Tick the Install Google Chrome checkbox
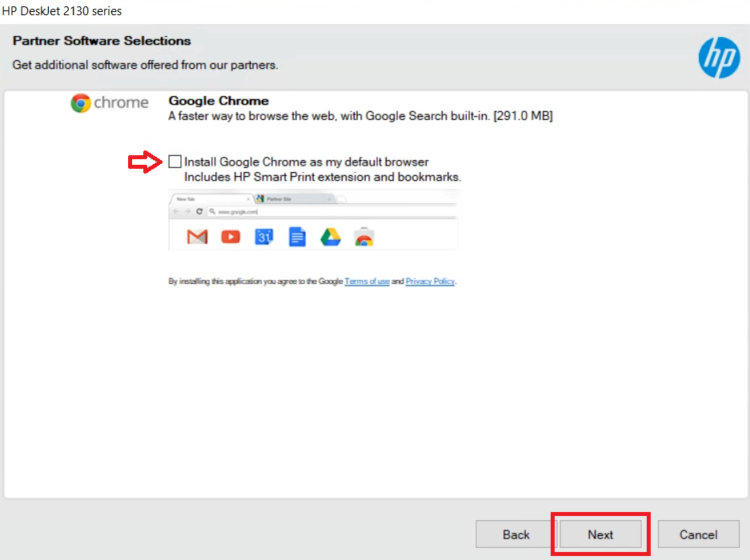This screenshot has width=750, height=560. (x=175, y=162)
